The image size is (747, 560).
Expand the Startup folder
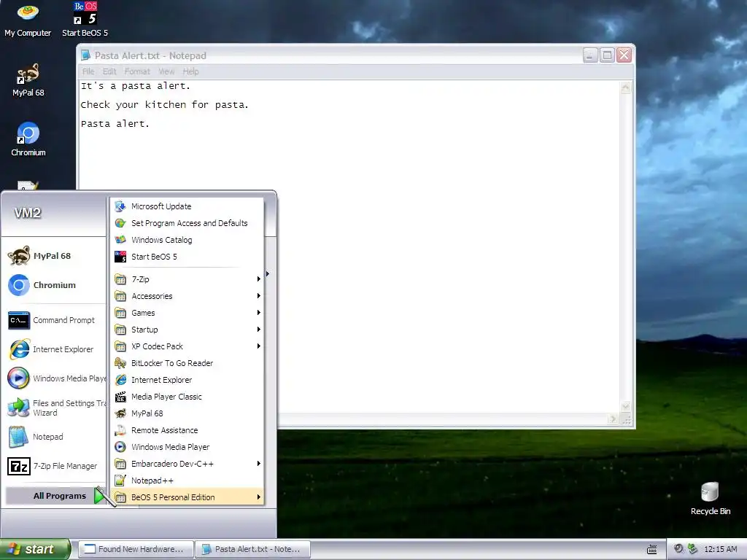[x=187, y=330]
